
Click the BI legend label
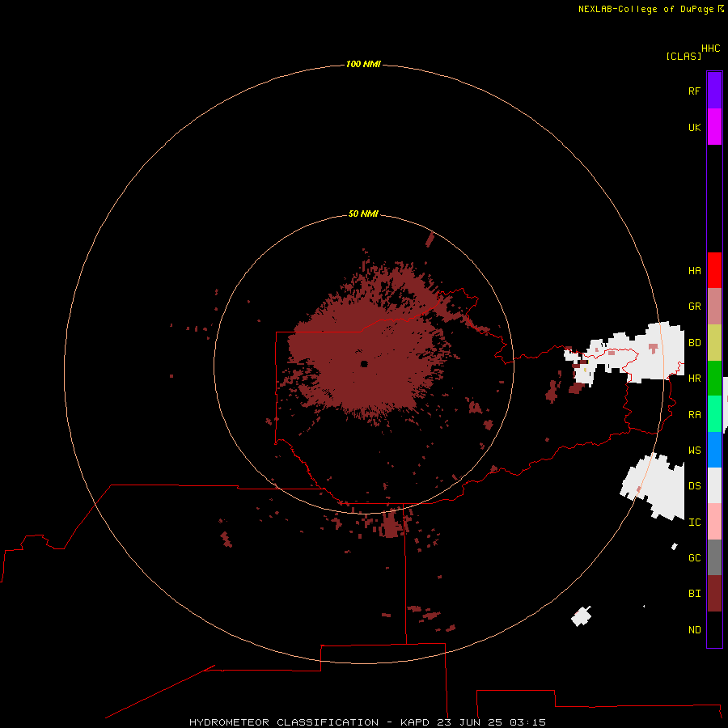coord(694,594)
